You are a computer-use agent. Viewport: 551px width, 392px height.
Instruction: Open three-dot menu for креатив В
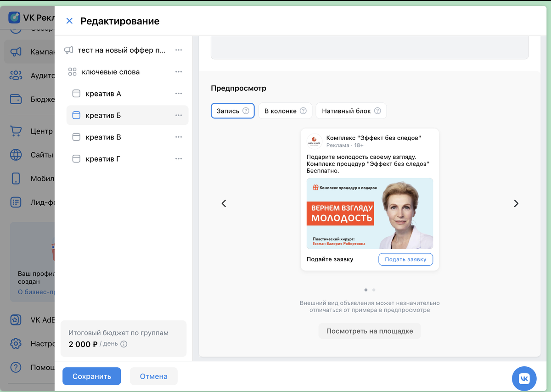(x=179, y=137)
